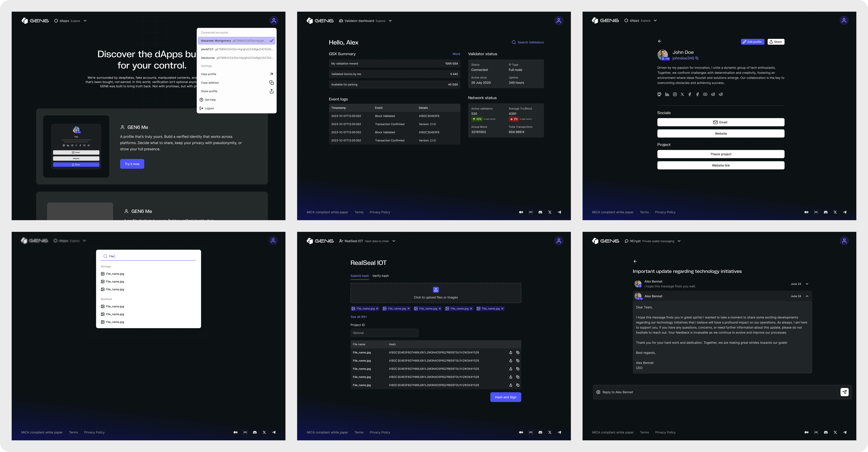Copy the johndoe345 username with the copy icon

pyautogui.click(x=697, y=58)
